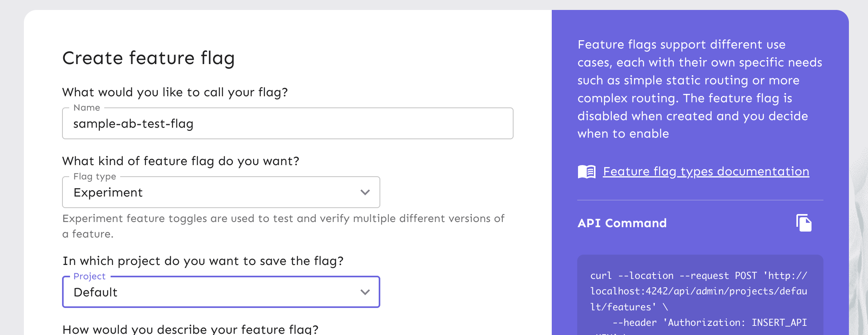Click the Flag type floating label
Viewport: 868px width, 335px height.
[x=95, y=177]
